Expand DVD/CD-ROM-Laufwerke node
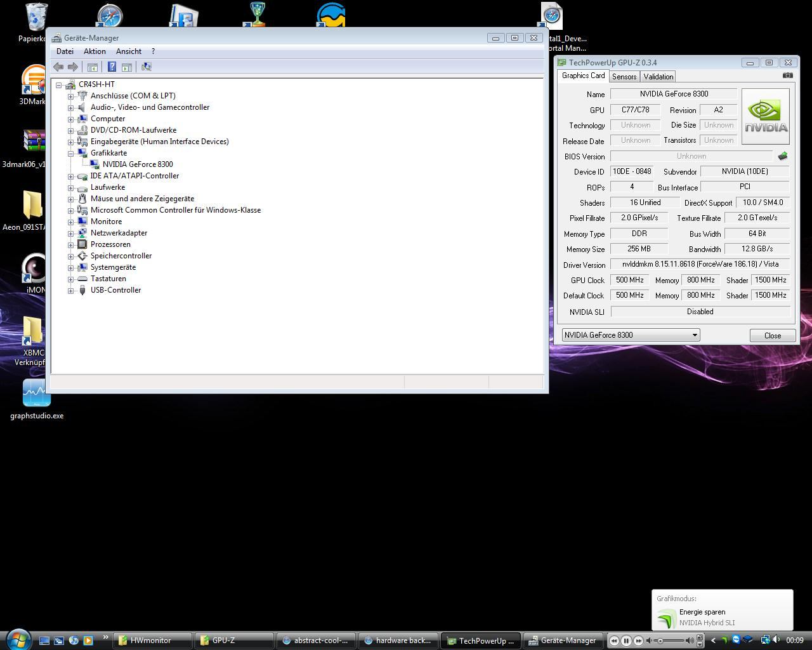812x650 pixels. [71, 130]
